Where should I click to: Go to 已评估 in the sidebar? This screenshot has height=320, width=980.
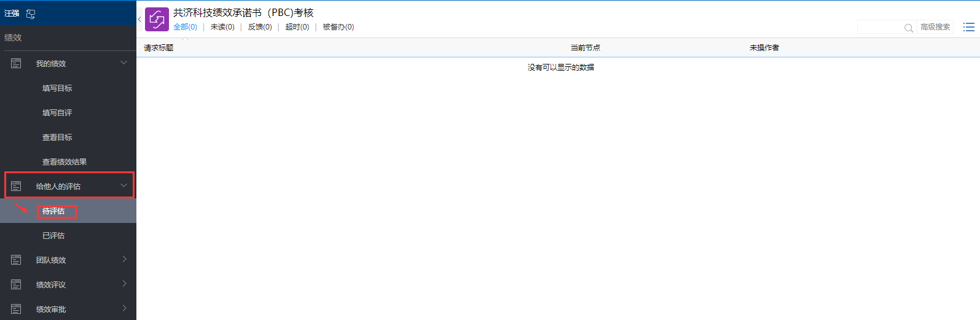coord(53,236)
